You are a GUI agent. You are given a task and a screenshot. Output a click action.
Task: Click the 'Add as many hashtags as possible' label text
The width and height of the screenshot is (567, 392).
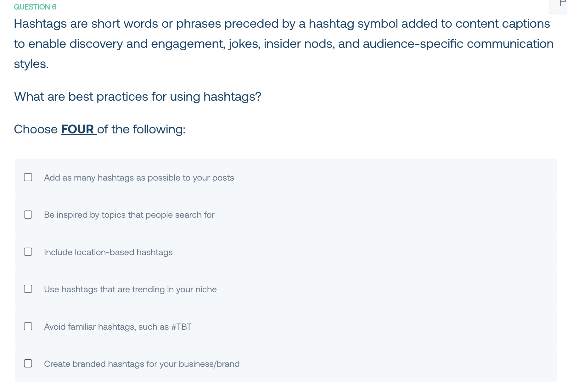pyautogui.click(x=139, y=178)
